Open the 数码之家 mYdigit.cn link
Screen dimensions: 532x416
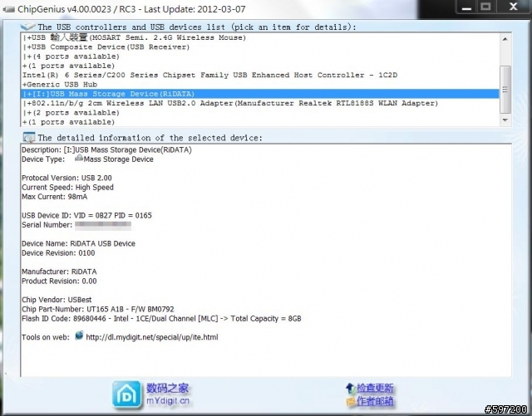click(168, 394)
